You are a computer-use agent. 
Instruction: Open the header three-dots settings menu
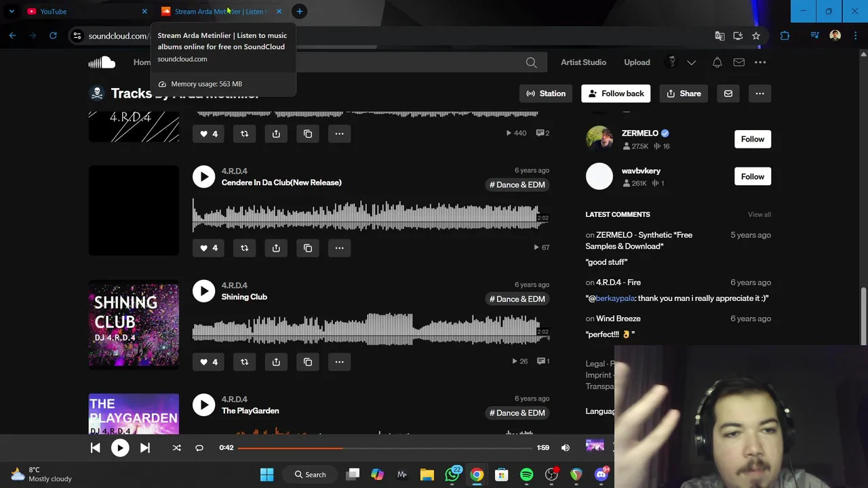pyautogui.click(x=760, y=62)
